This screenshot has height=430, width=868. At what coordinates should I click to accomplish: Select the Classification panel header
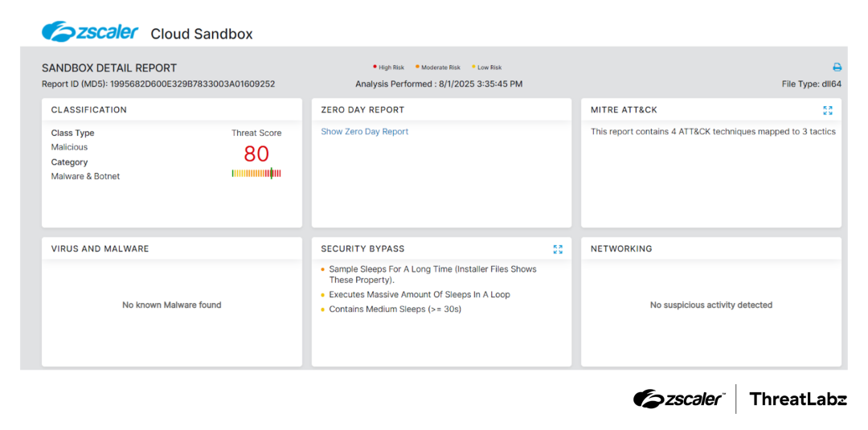click(x=89, y=110)
